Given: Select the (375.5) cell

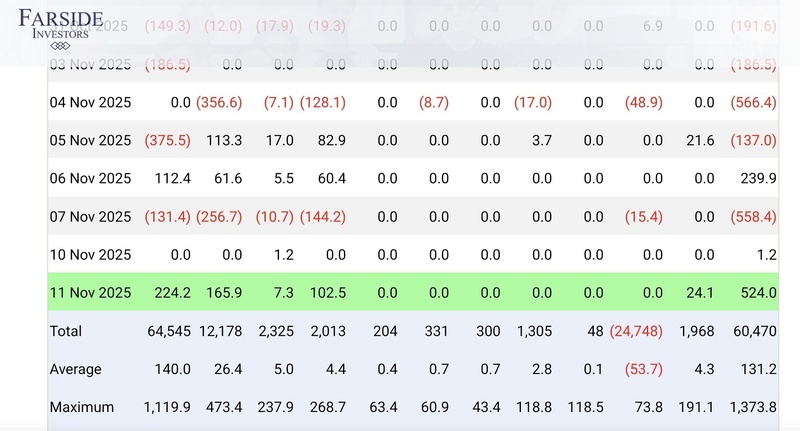Looking at the screenshot, I should (x=167, y=140).
